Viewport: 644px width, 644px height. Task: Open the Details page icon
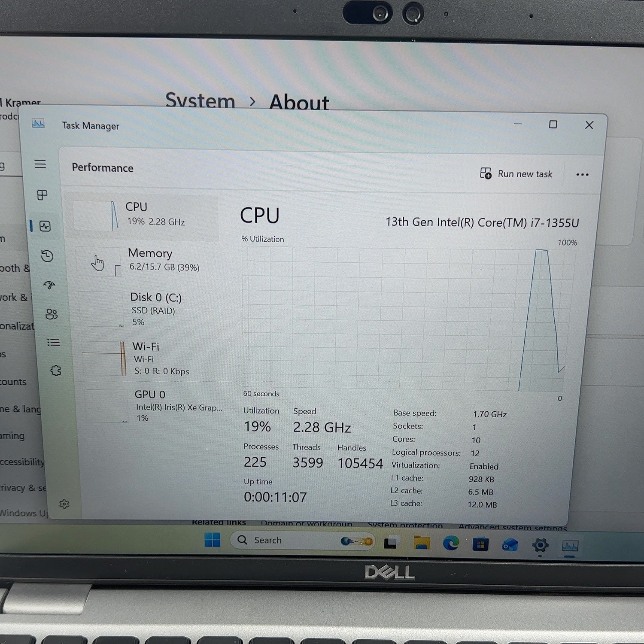click(x=53, y=342)
